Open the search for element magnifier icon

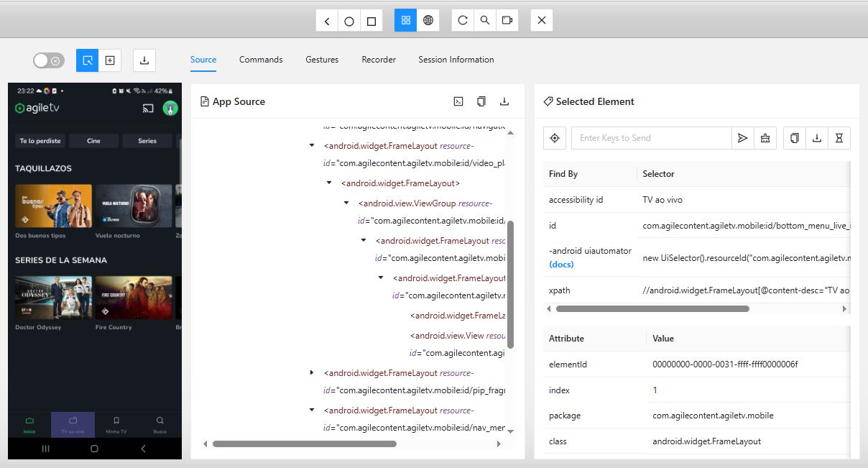[x=485, y=21]
